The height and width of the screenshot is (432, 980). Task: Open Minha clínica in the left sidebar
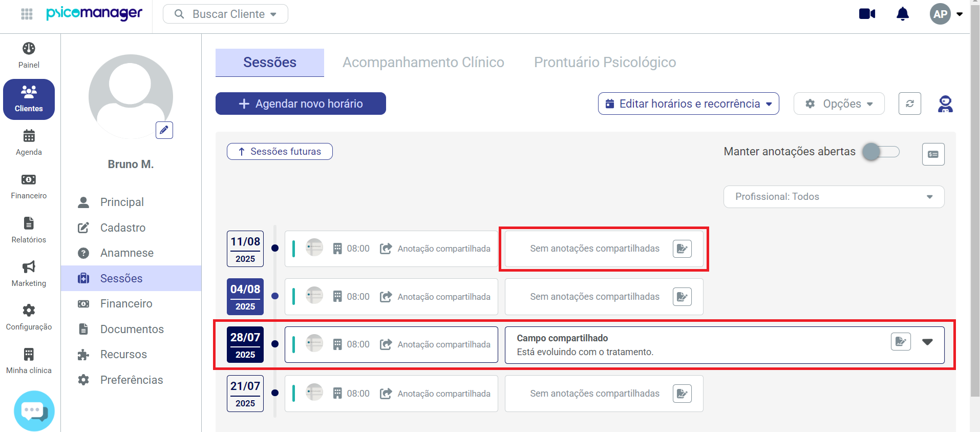(x=29, y=361)
